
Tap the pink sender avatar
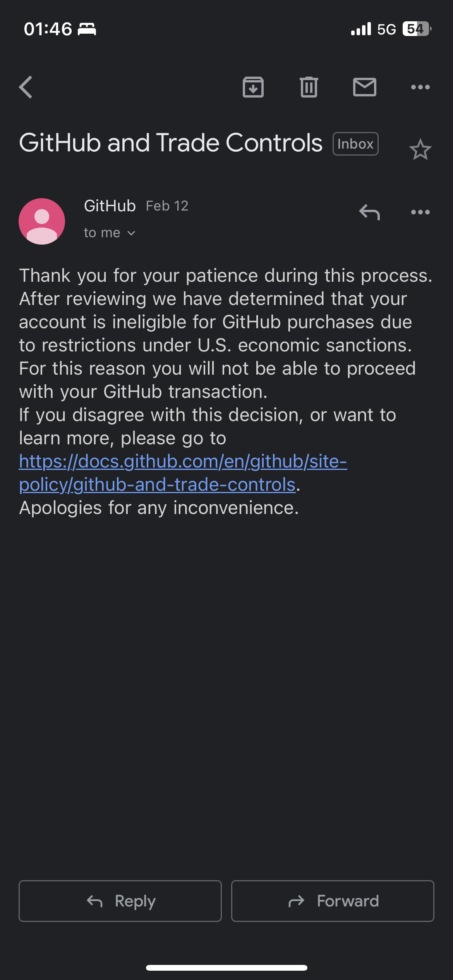click(42, 221)
